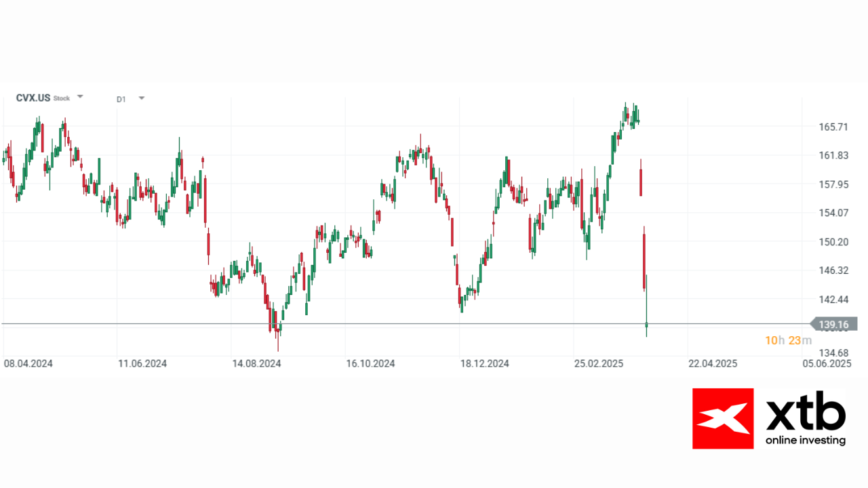This screenshot has height=488, width=868.
Task: Select the D1 interval label
Action: pyautogui.click(x=121, y=99)
